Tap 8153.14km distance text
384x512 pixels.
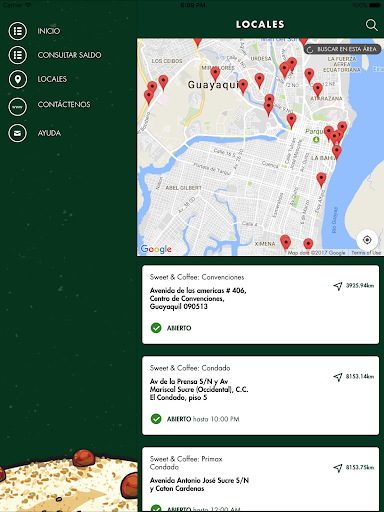360,377
